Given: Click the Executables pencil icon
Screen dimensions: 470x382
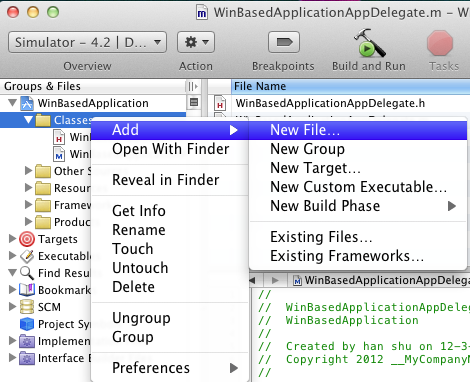Looking at the screenshot, I should coord(27,256).
